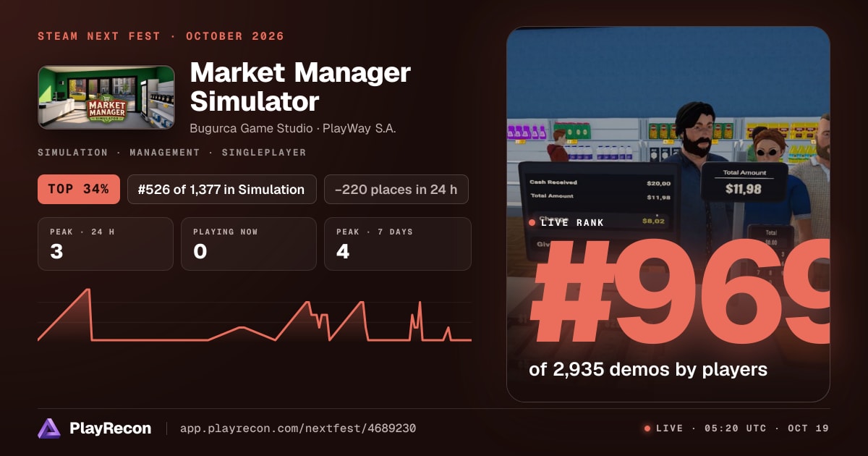Image resolution: width=868 pixels, height=456 pixels.
Task: Click the OCT 19 date text
Action: (x=809, y=428)
